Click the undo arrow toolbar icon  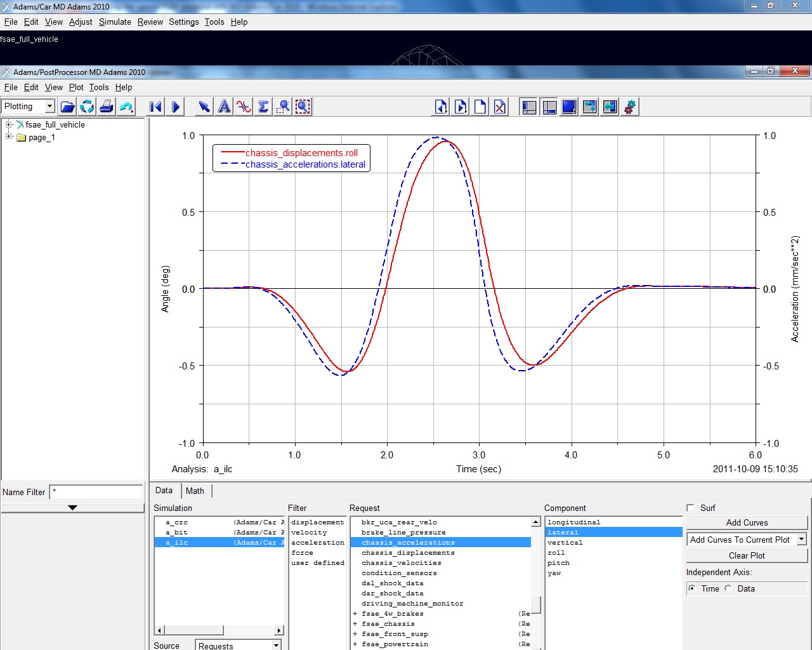[x=126, y=107]
